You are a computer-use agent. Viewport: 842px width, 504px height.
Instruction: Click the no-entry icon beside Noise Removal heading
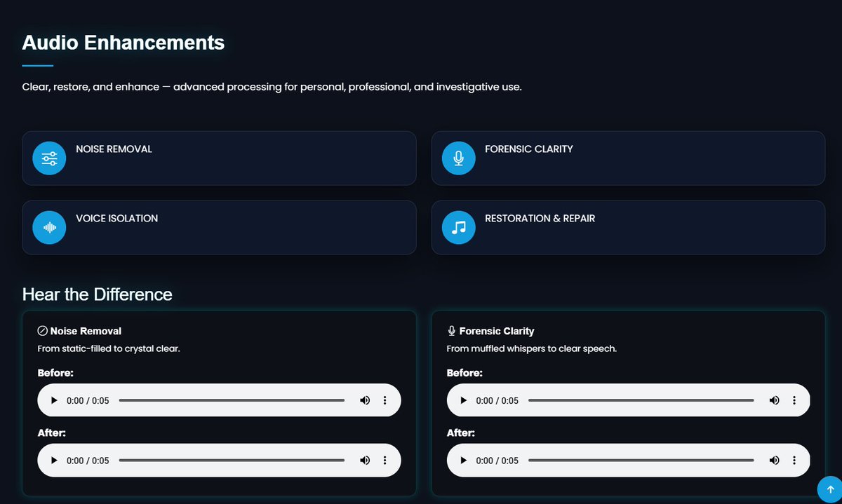click(42, 331)
